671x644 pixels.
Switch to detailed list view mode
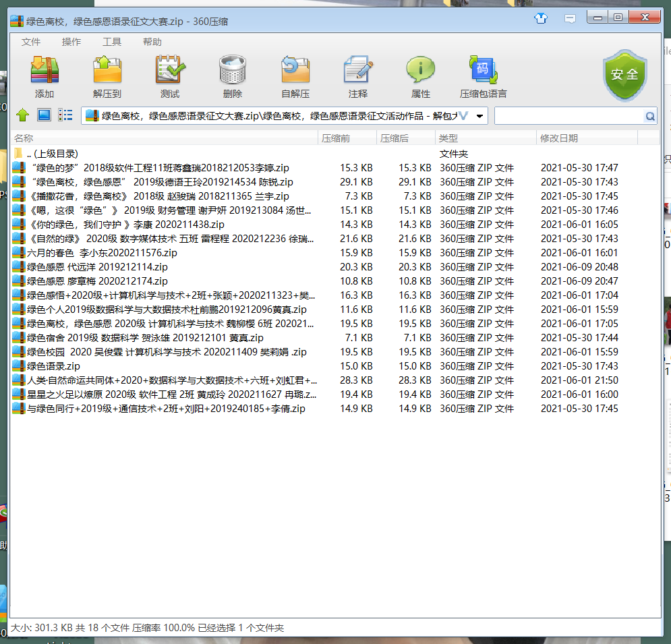tap(65, 115)
